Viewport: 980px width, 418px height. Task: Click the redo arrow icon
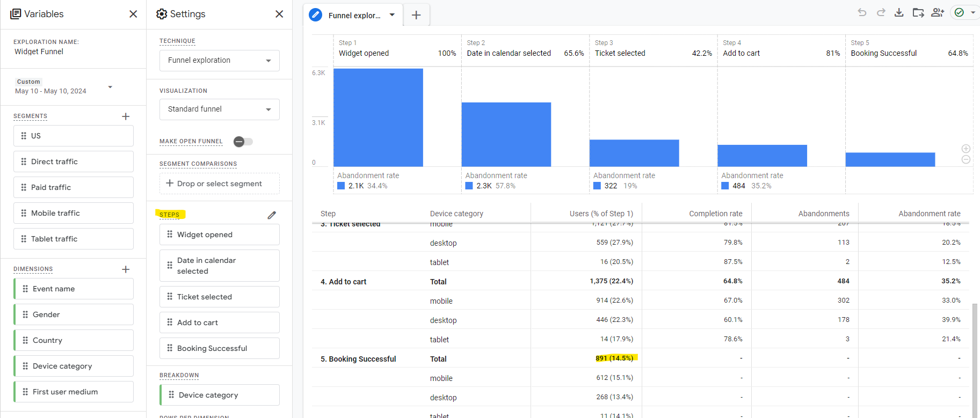[881, 12]
